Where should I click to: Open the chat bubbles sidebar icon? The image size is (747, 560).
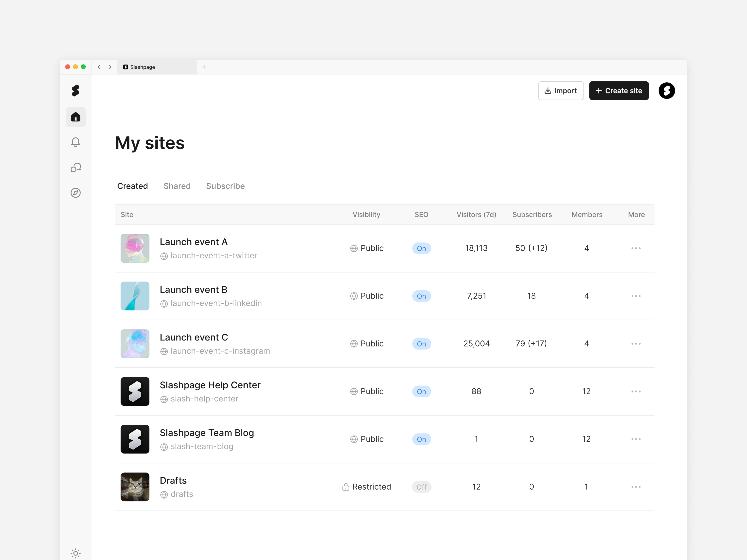tap(76, 168)
